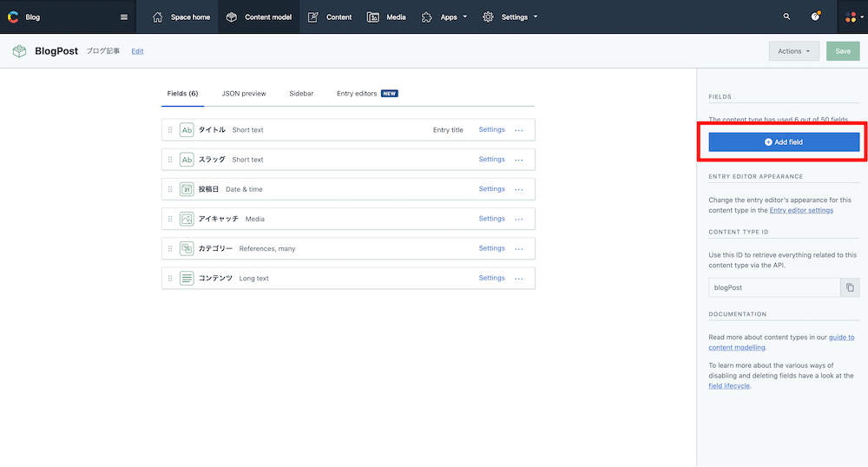
Task: Open the hamburger menu beside Blog
Action: point(124,17)
